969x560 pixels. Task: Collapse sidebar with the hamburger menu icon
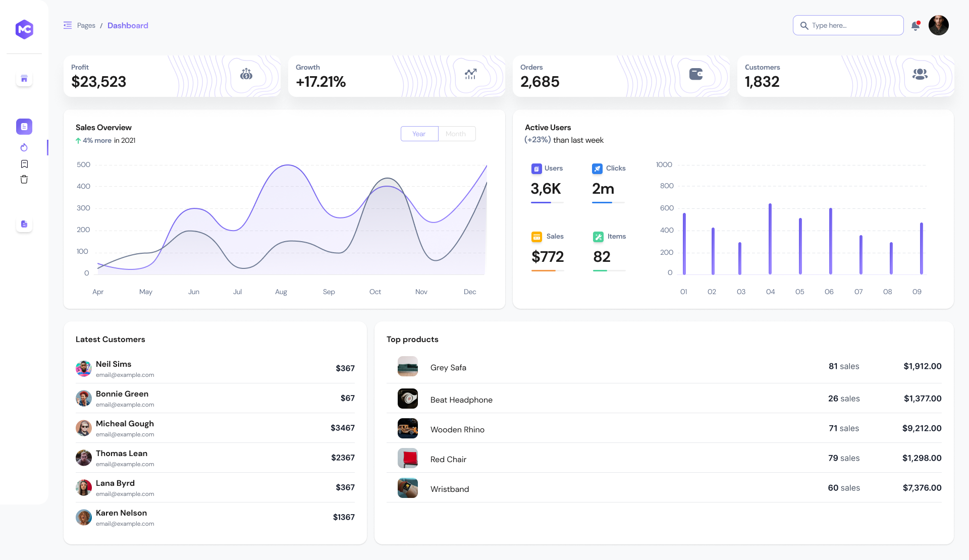pos(68,25)
